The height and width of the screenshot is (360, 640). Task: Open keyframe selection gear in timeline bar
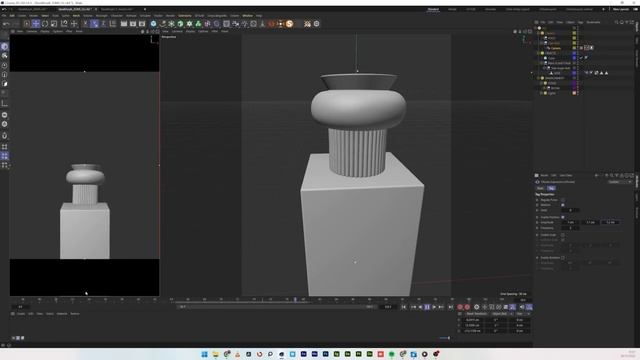[x=476, y=307]
